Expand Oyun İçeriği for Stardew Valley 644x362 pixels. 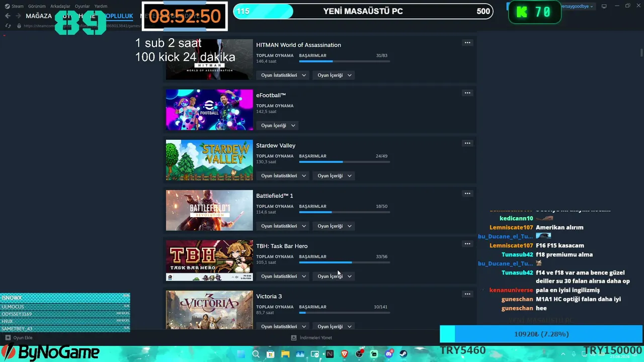pos(335,175)
